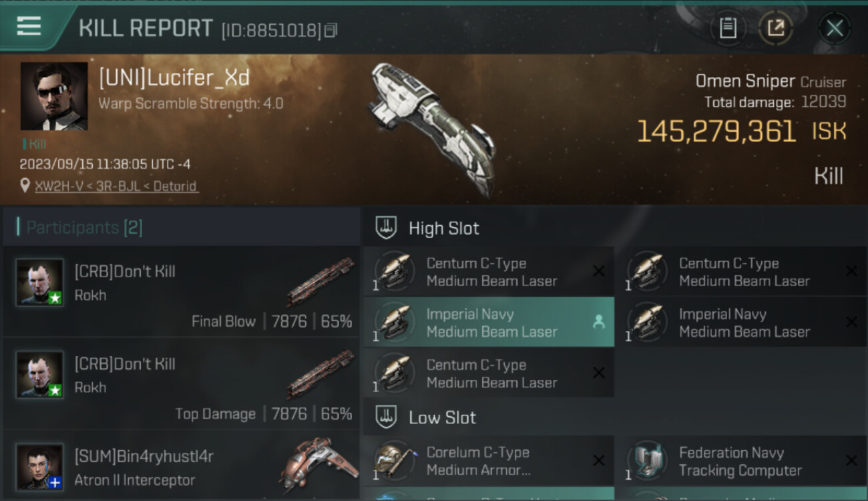The width and height of the screenshot is (868, 501).
Task: Copy the kill report ID
Action: point(331,30)
